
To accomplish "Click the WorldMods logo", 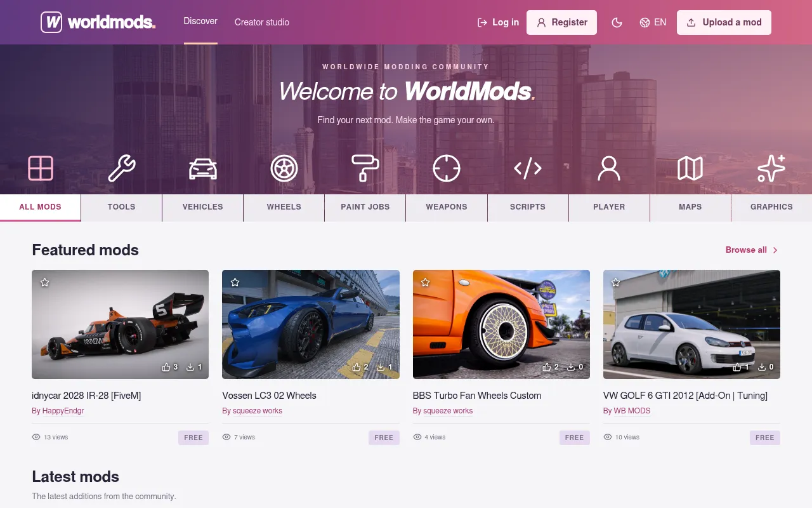I will [98, 22].
